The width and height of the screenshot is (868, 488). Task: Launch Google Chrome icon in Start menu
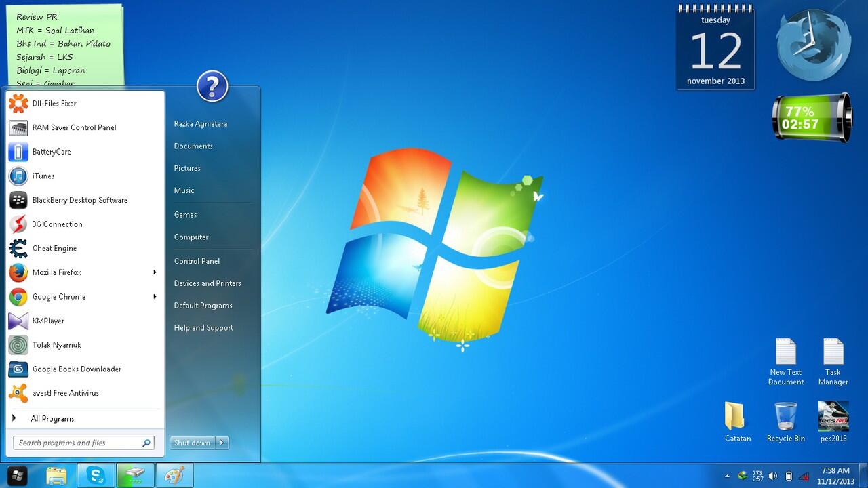[18, 297]
